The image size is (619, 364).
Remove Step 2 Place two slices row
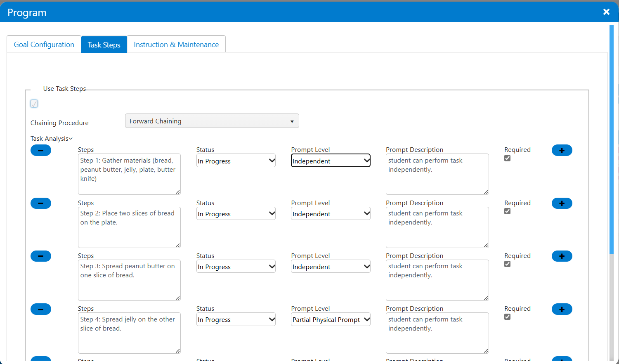tap(41, 203)
